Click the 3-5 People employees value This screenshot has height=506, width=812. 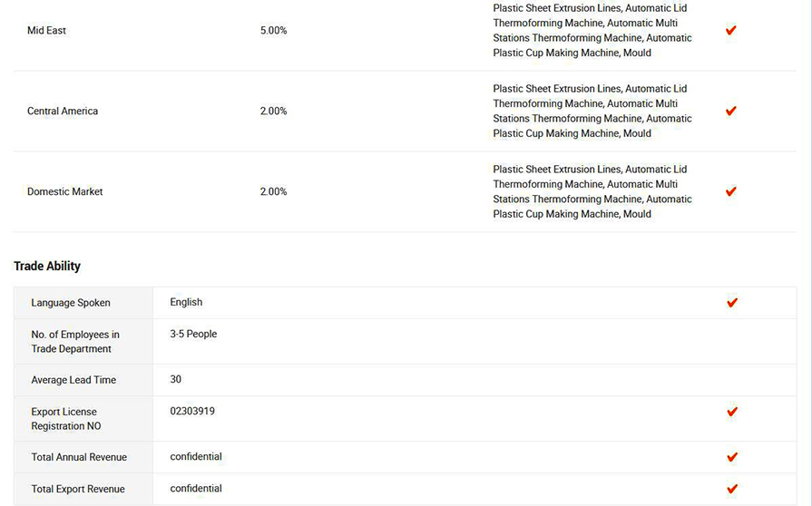(193, 335)
